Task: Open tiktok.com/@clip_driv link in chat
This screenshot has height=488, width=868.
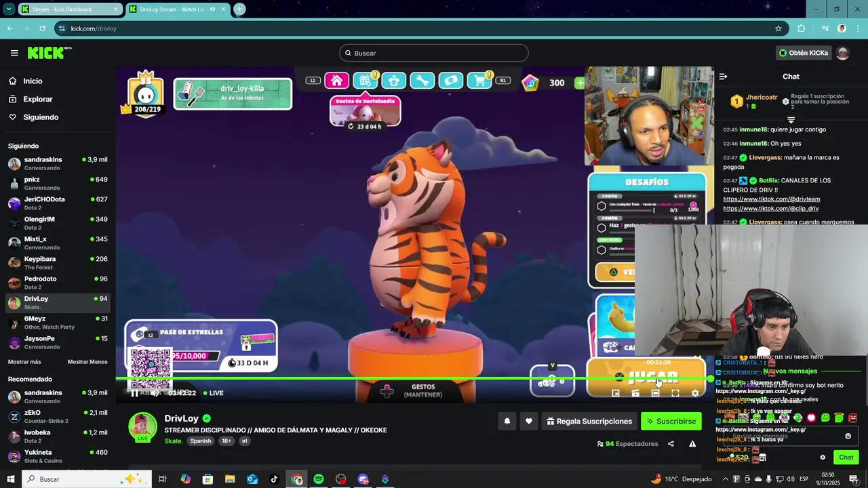Action: [771, 209]
